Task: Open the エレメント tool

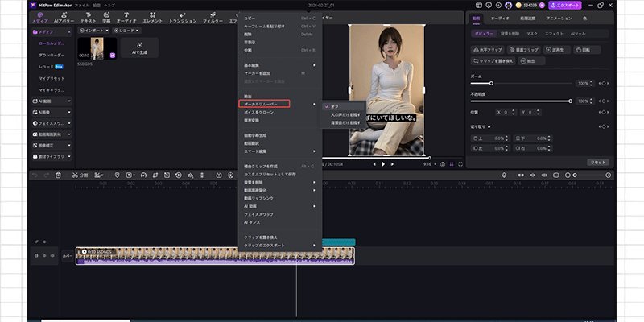Action: point(152,17)
